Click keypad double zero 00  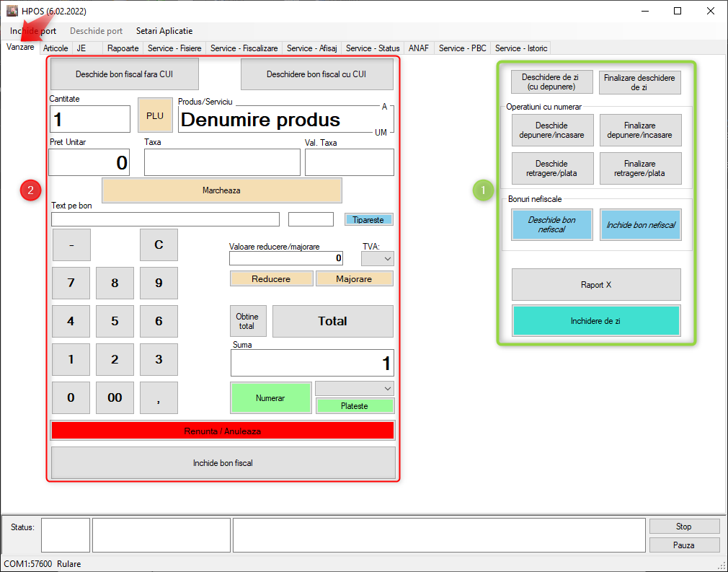click(115, 397)
